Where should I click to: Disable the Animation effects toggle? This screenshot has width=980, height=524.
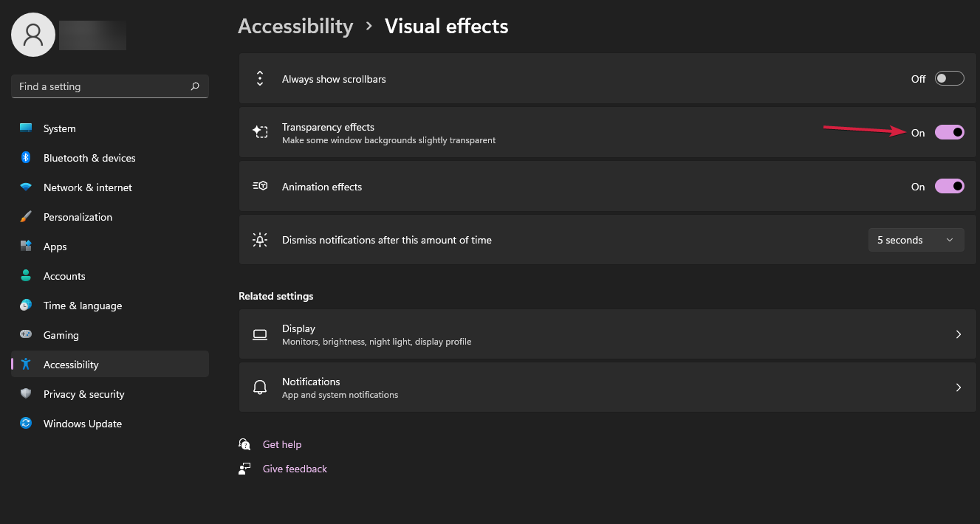pyautogui.click(x=949, y=187)
